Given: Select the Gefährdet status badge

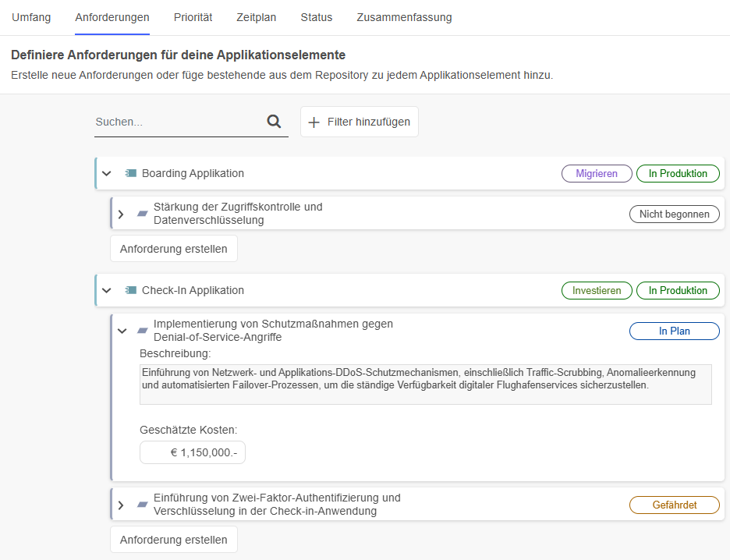Looking at the screenshot, I should click(x=674, y=505).
